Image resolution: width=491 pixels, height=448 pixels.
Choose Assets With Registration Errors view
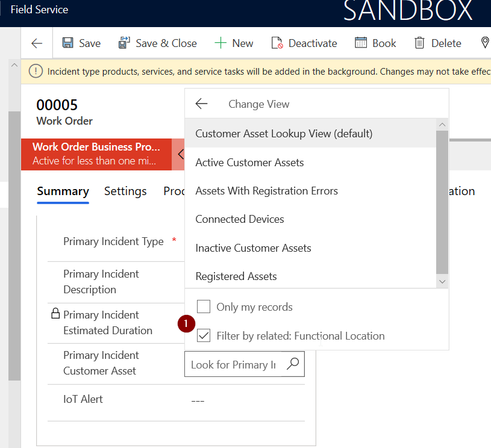coord(266,191)
